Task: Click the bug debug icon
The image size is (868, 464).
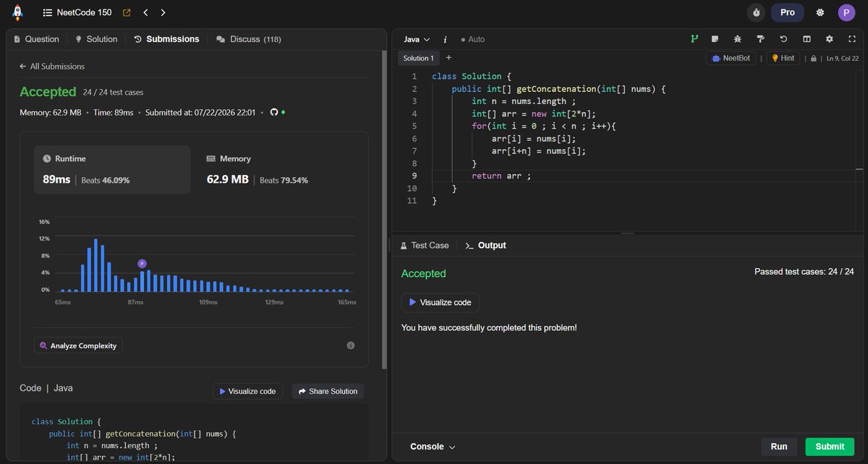Action: [x=737, y=39]
